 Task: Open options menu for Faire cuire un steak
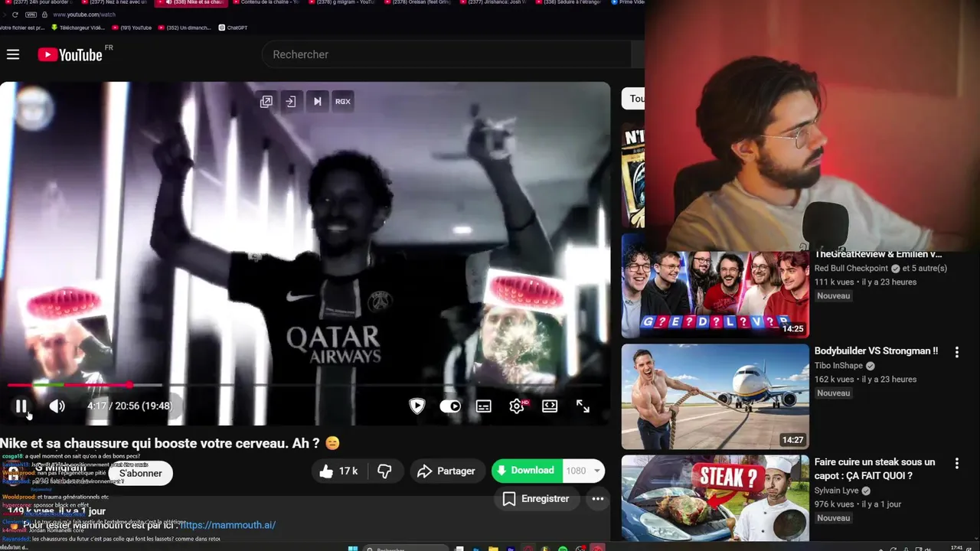click(x=956, y=464)
